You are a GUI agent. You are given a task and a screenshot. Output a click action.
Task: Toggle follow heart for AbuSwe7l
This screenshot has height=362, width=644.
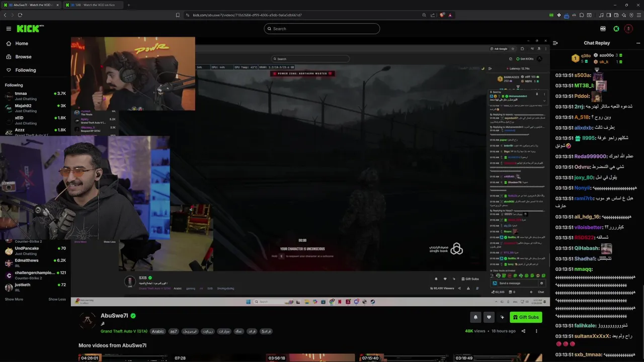[489, 317]
